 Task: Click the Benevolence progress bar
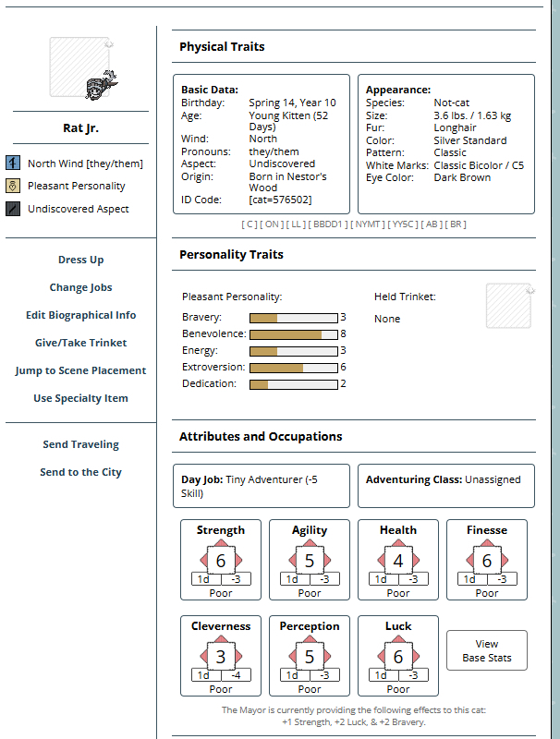click(x=293, y=334)
